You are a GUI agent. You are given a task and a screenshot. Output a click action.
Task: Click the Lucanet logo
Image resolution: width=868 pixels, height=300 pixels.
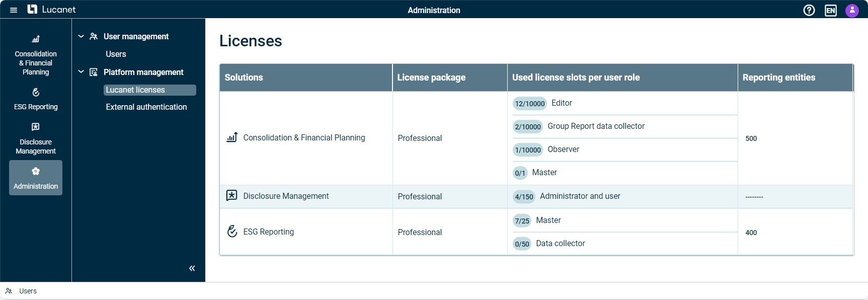coord(51,10)
